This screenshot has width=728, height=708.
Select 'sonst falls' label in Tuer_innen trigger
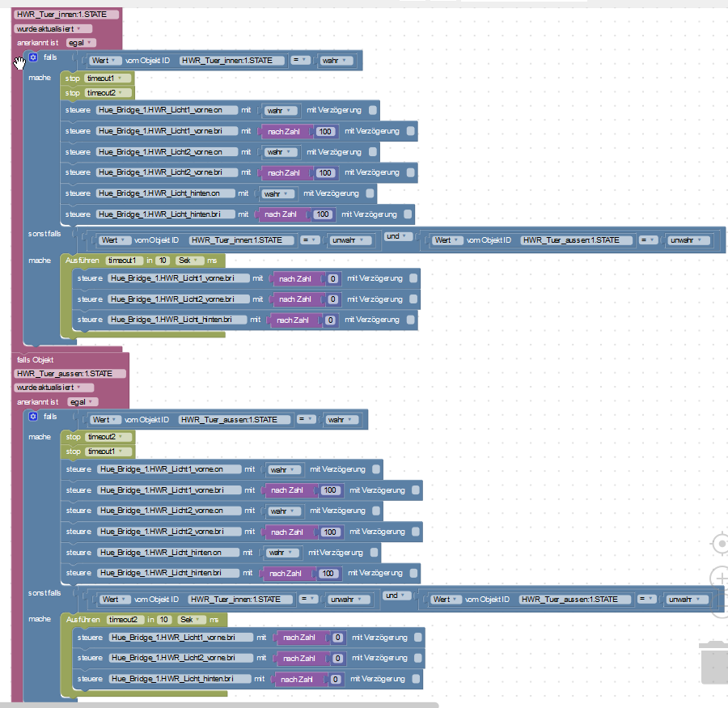44,234
